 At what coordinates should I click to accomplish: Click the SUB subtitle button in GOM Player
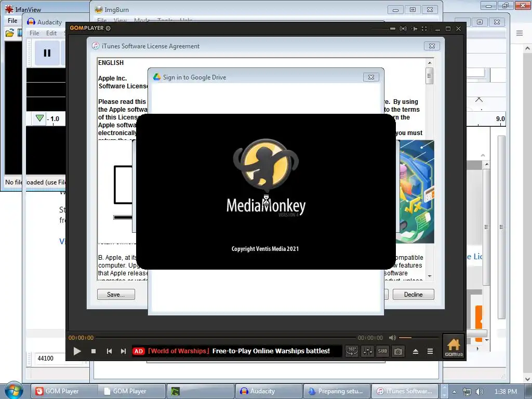pos(382,351)
